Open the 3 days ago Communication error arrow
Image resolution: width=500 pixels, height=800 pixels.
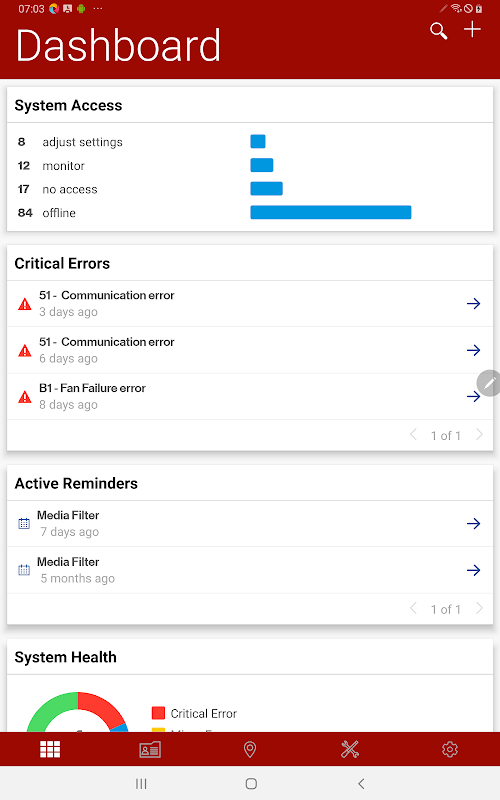473,304
